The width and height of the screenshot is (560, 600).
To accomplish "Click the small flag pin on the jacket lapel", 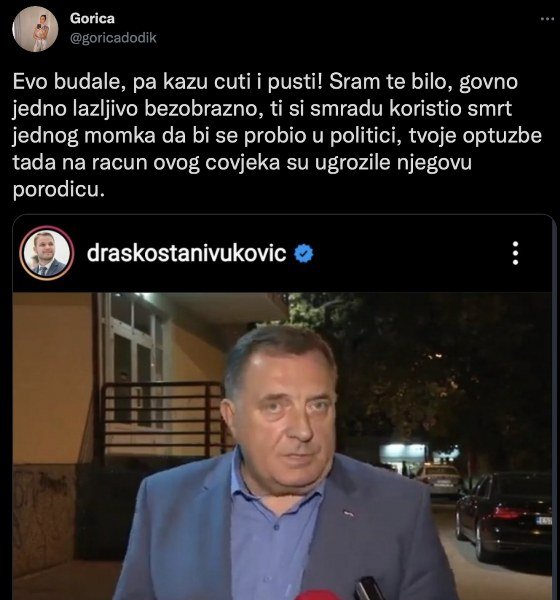I will click(348, 512).
